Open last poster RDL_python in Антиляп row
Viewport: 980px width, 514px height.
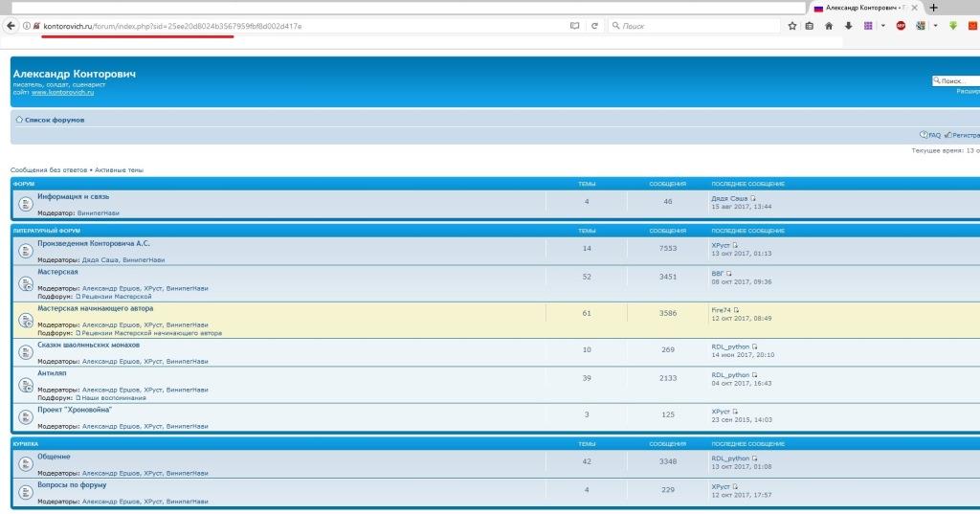[x=730, y=375]
